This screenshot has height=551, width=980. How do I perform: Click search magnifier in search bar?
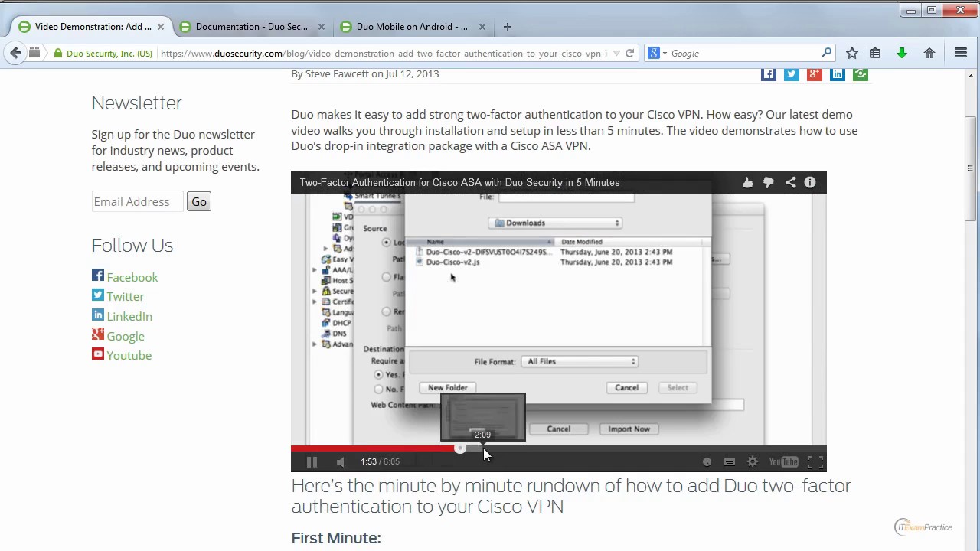(x=826, y=53)
